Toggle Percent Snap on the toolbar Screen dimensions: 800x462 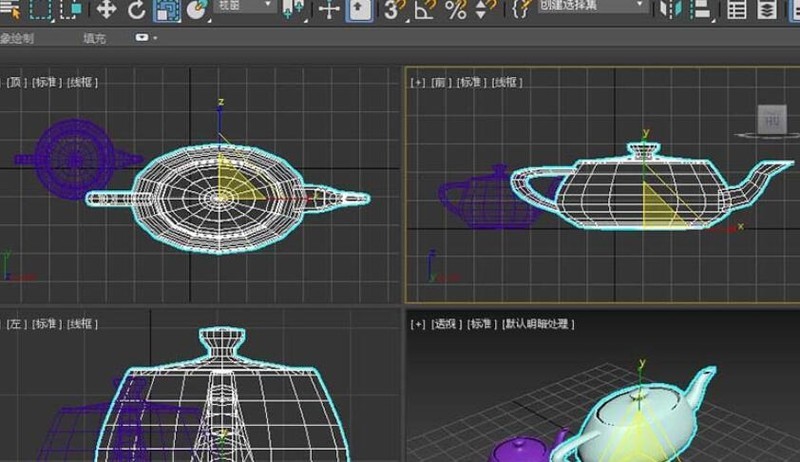456,9
